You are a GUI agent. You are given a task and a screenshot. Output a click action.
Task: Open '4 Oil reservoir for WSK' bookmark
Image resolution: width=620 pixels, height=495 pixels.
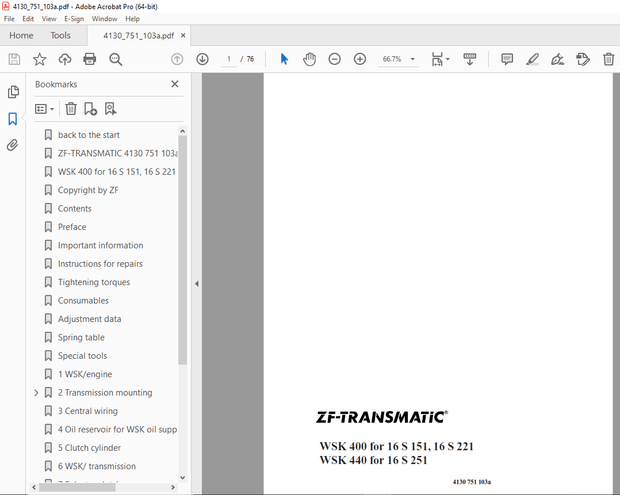pos(117,429)
